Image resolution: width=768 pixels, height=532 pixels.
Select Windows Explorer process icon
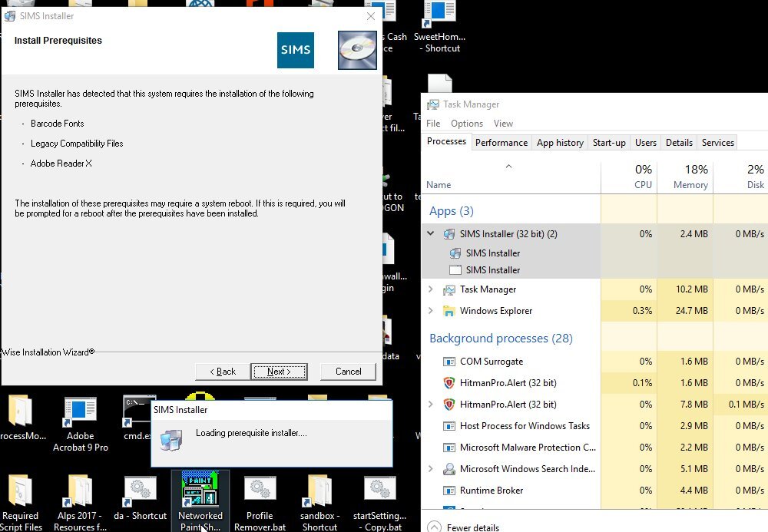pyautogui.click(x=449, y=311)
